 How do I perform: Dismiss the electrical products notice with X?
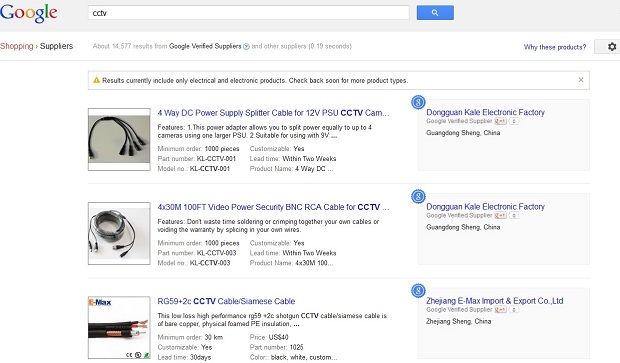(581, 80)
